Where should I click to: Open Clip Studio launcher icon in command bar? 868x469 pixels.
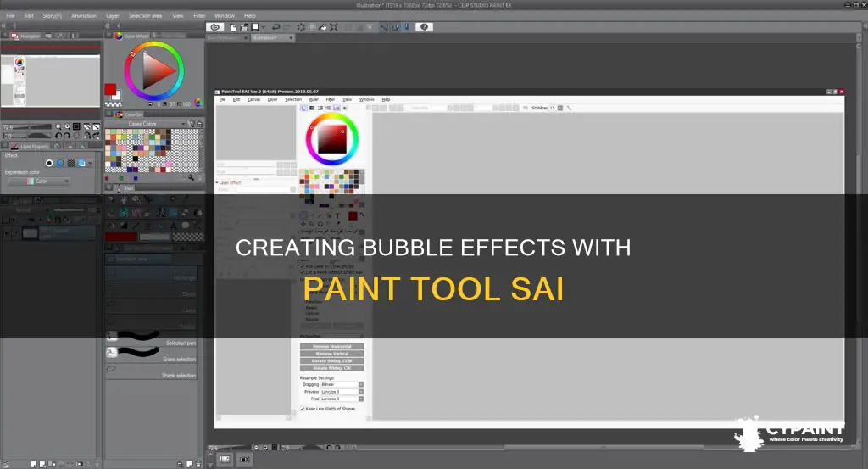[215, 27]
